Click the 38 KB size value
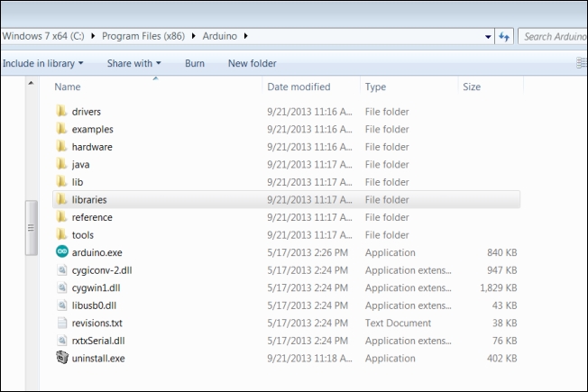The width and height of the screenshot is (588, 392). 504,323
